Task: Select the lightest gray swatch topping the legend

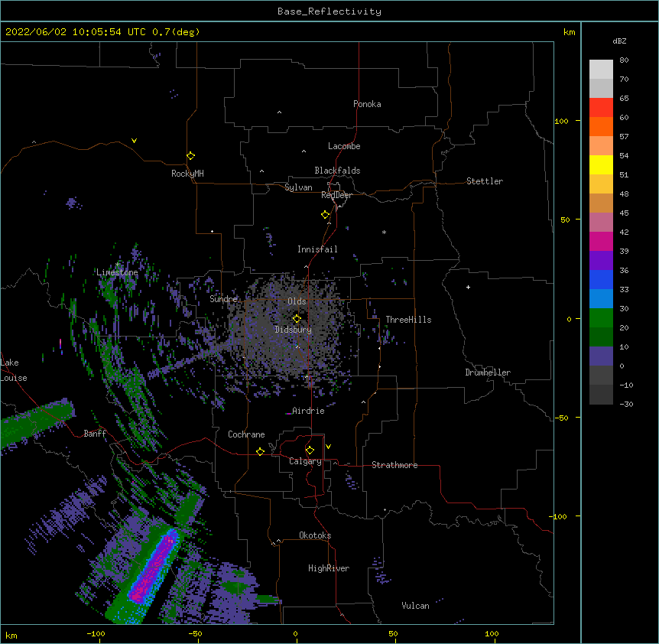Action: [601, 70]
